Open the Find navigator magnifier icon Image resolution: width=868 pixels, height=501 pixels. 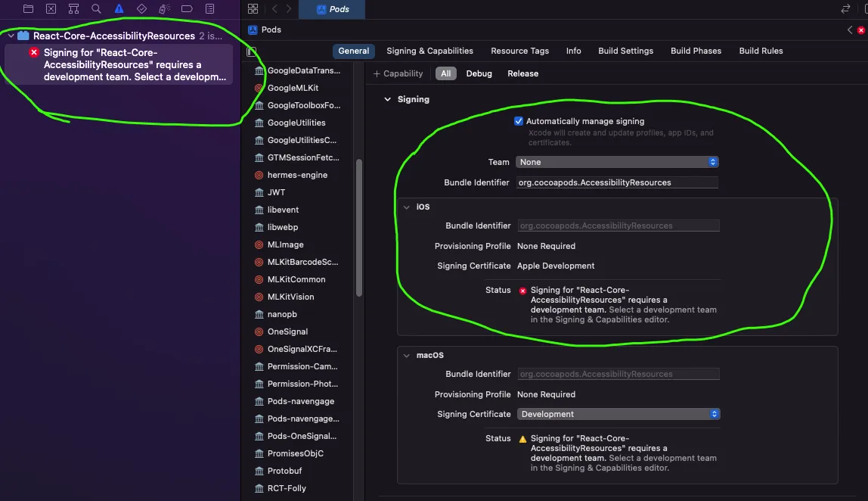[96, 9]
